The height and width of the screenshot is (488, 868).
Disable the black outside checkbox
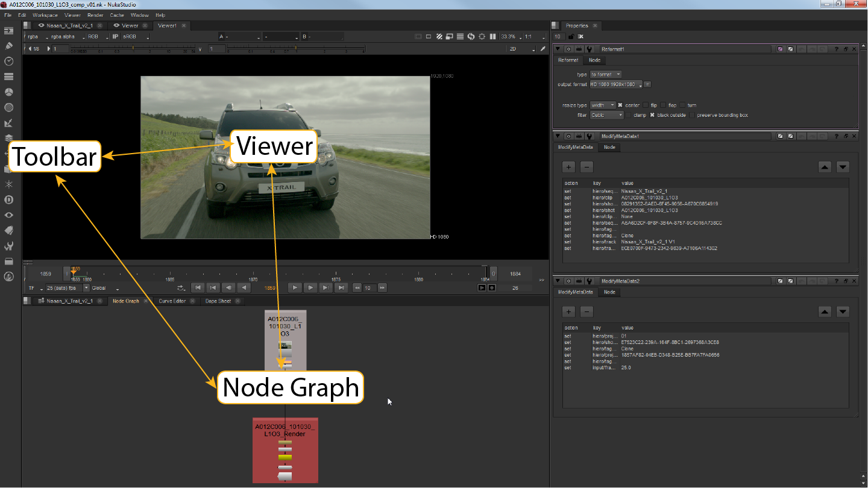tap(652, 115)
